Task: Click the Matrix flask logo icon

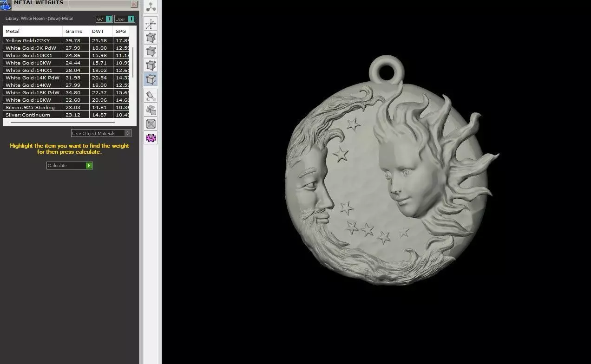Action: (x=5, y=5)
